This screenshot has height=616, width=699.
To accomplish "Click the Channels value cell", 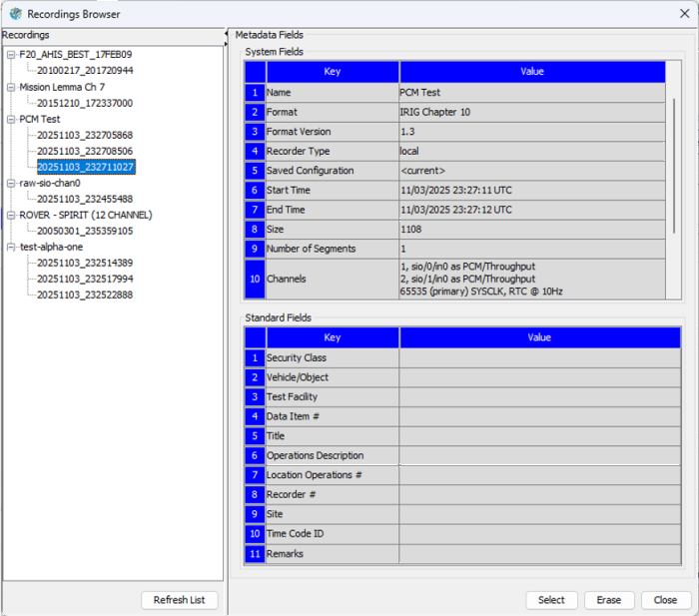I will pyautogui.click(x=532, y=279).
